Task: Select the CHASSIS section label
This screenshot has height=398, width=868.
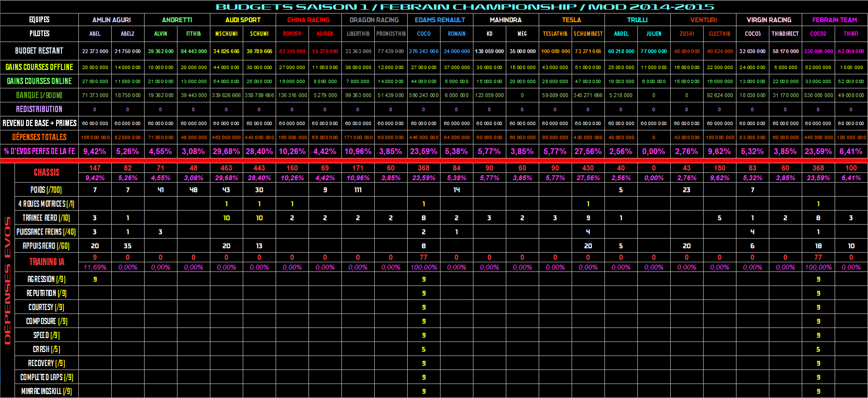Action: [x=46, y=172]
